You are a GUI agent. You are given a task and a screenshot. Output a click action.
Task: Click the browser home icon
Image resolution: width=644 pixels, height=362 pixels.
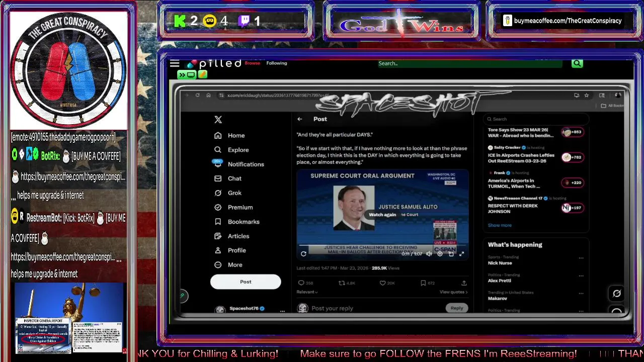pos(208,95)
